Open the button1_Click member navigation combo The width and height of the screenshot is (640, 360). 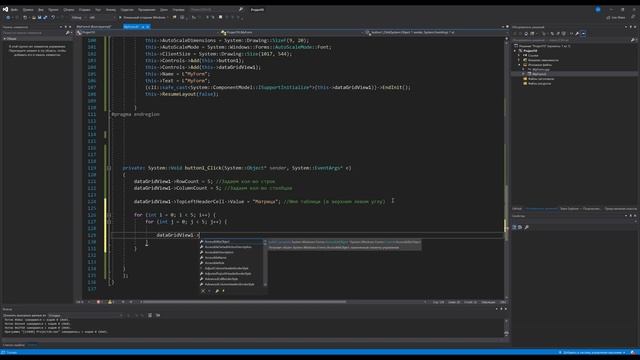click(434, 32)
